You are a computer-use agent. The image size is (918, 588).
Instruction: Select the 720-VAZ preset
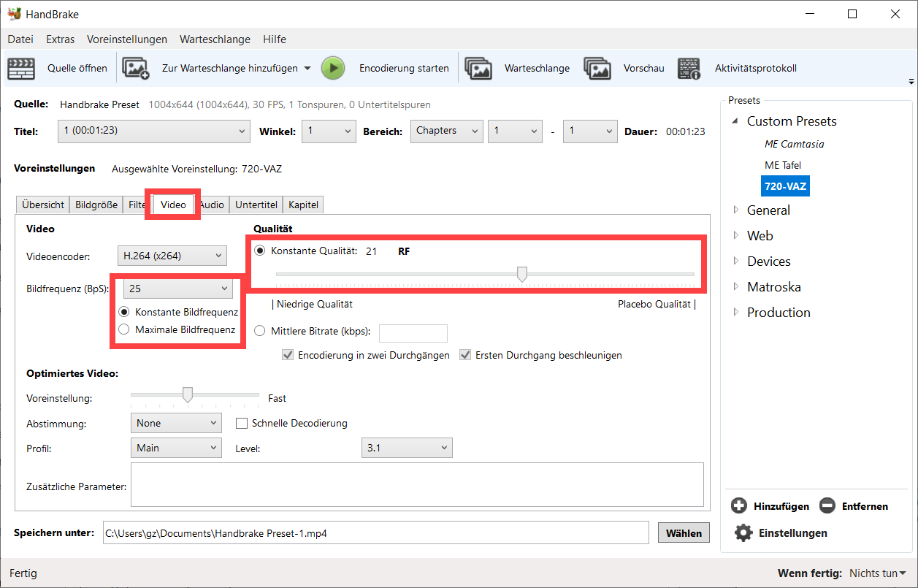(785, 186)
